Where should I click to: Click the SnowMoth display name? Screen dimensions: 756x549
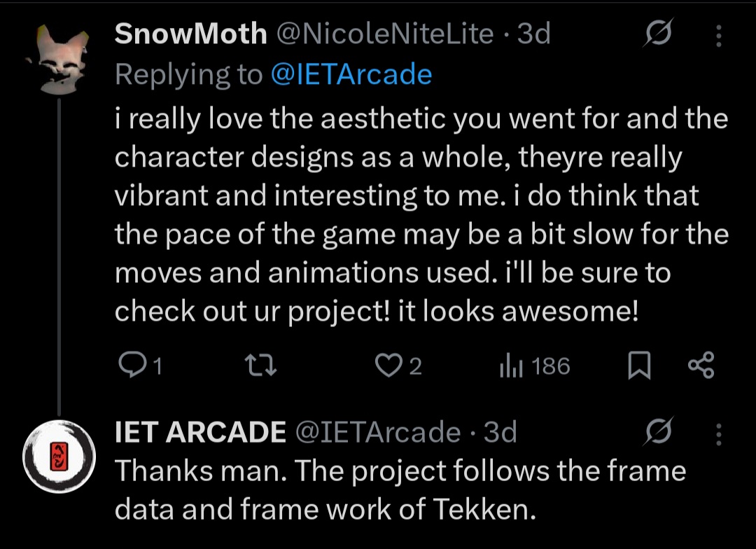click(190, 34)
